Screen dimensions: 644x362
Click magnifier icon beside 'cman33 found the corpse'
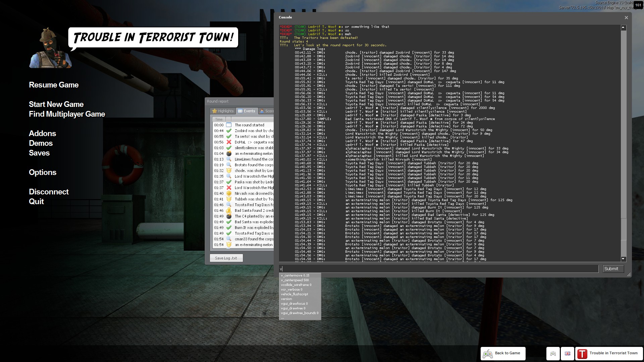click(229, 239)
